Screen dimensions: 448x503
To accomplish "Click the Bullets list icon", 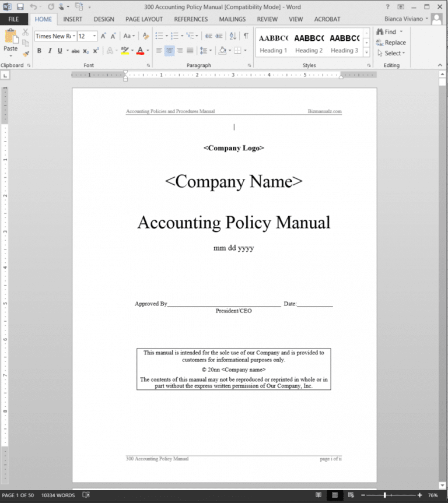I will [159, 36].
